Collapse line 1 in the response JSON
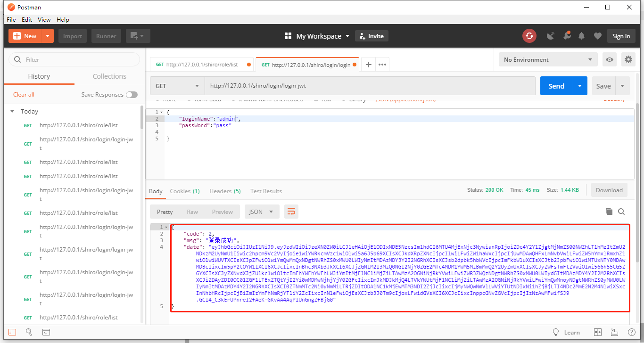 click(166, 227)
